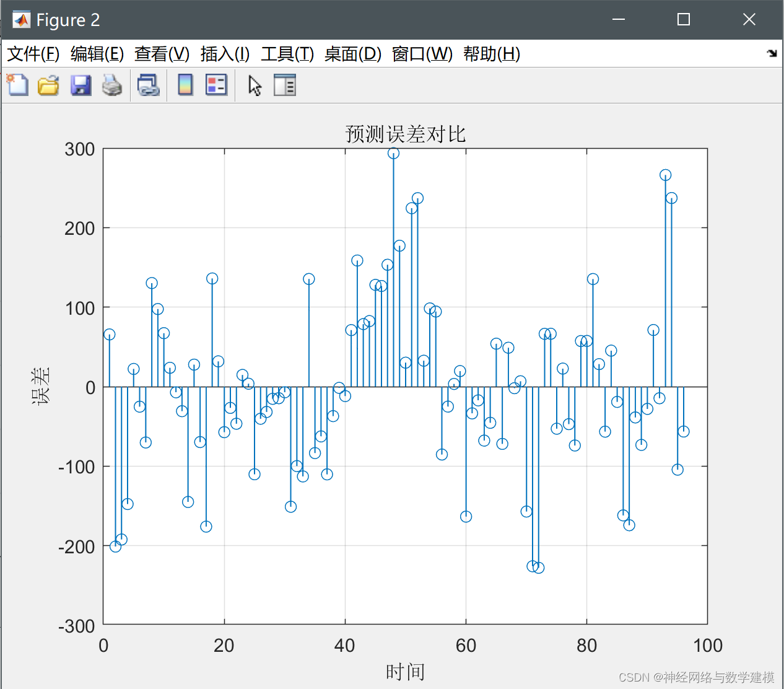Click the y-axis tick label -300
784x689 pixels.
[77, 626]
